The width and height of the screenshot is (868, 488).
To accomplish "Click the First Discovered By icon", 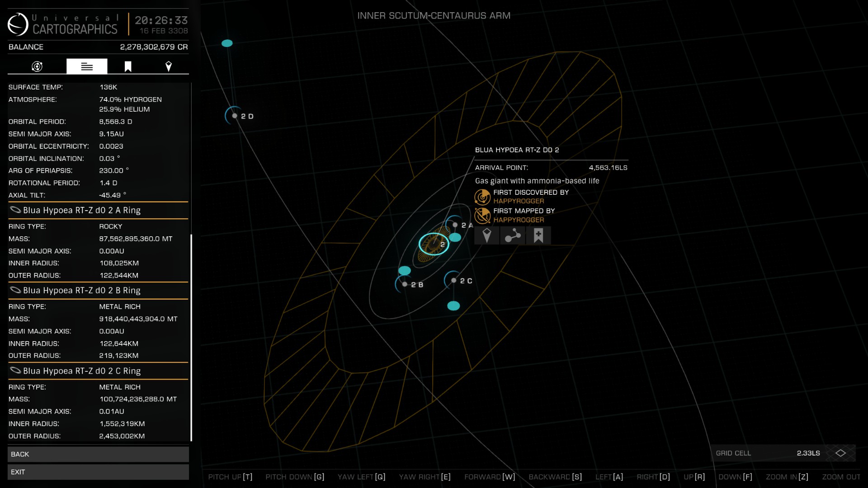I will (482, 197).
